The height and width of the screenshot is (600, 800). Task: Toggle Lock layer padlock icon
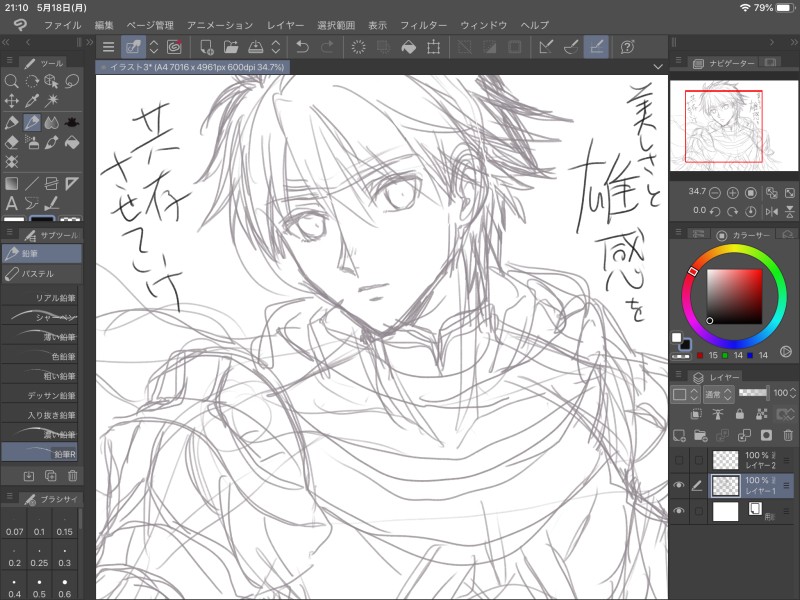[740, 414]
